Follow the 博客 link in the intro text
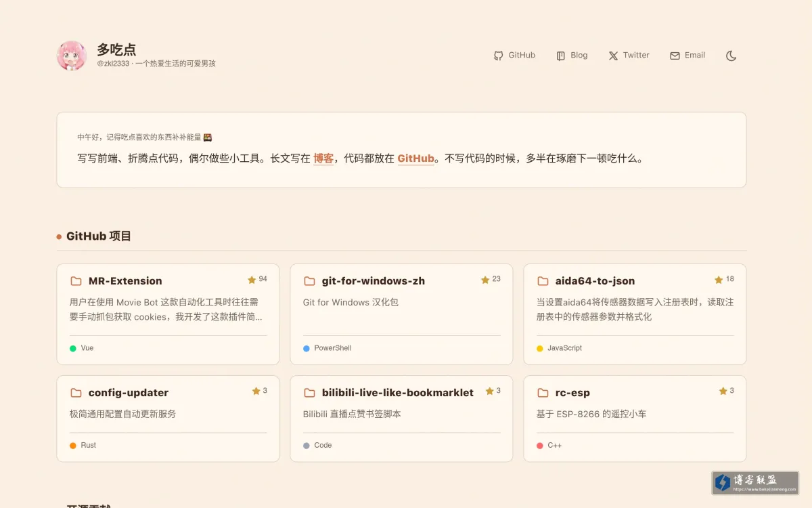The image size is (812, 508). [x=323, y=158]
